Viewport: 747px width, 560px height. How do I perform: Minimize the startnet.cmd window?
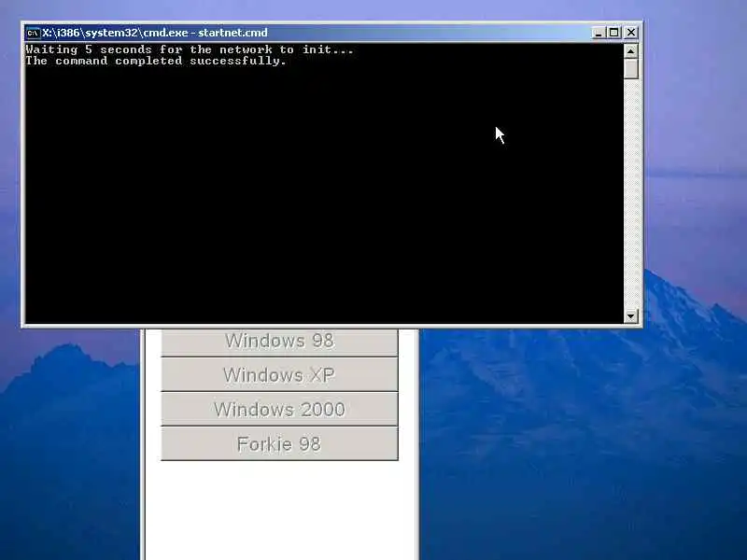tap(599, 33)
